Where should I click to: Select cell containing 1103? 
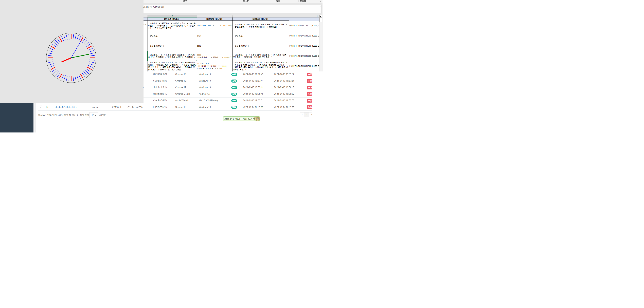(x=214, y=46)
